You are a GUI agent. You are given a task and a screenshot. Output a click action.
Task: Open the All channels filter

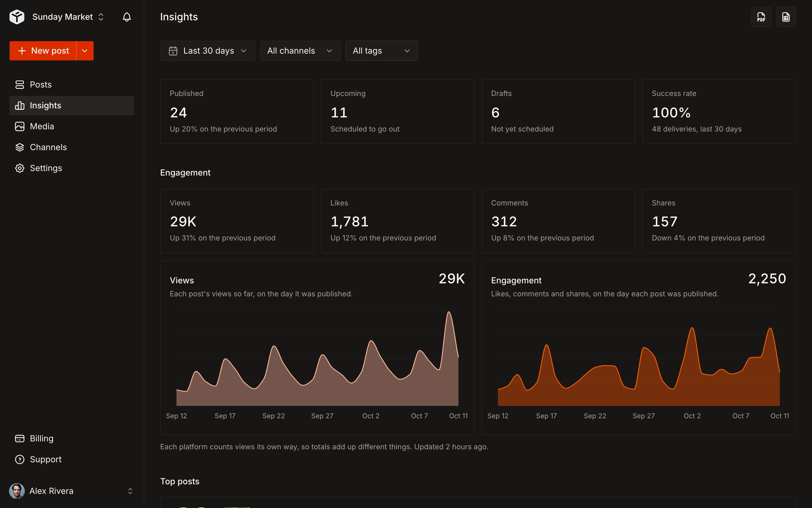(x=300, y=51)
